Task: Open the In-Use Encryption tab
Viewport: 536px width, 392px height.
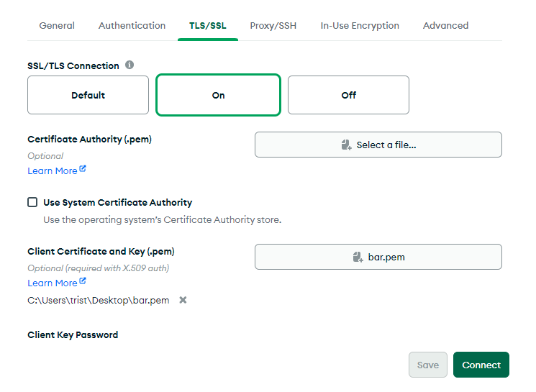Action: [360, 25]
